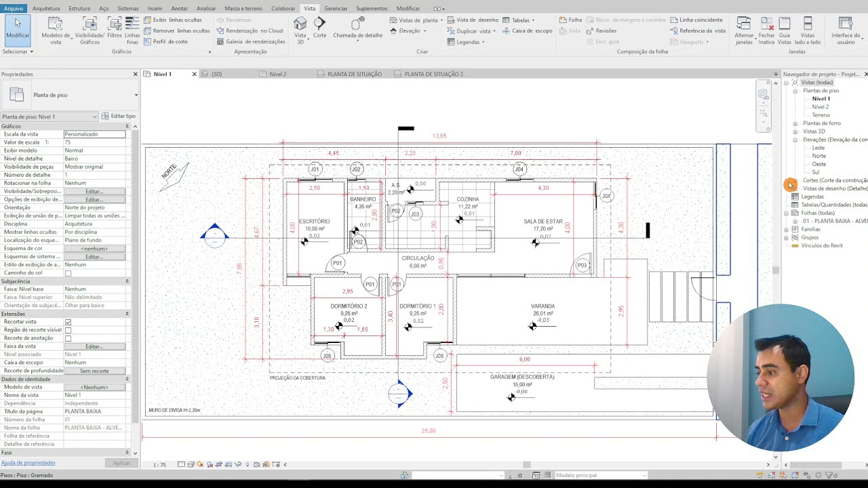This screenshot has height=488, width=868.
Task: Open Galeria de renderizações
Action: (x=250, y=41)
